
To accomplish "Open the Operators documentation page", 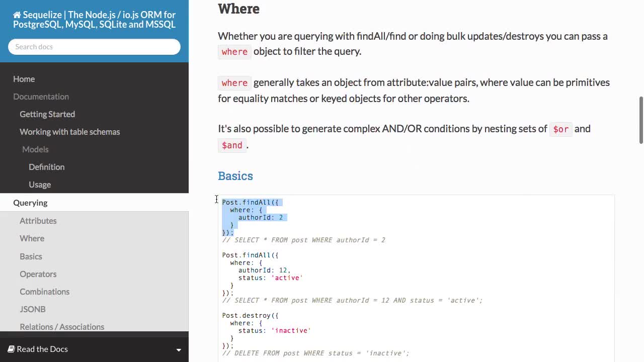I will click(x=38, y=274).
